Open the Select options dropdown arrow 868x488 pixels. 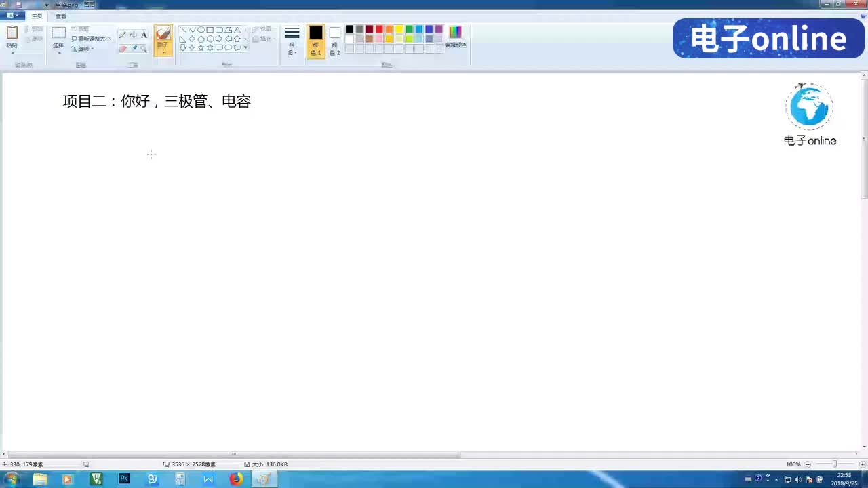point(58,53)
